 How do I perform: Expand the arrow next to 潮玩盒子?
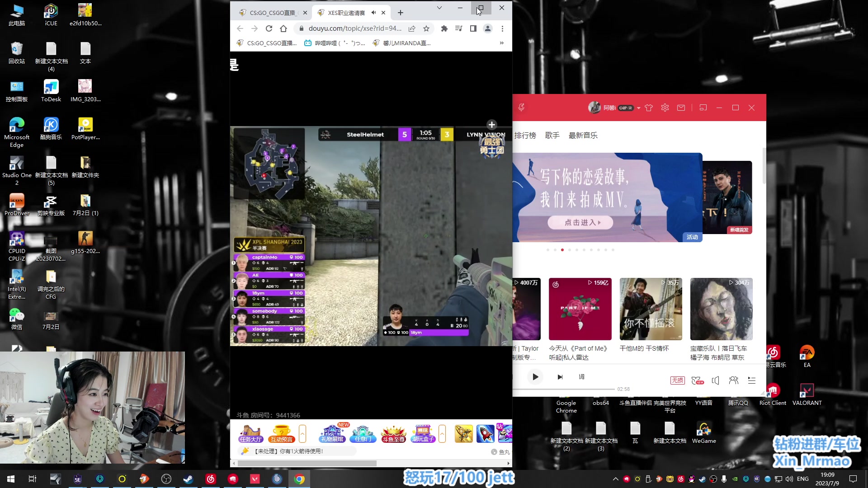(x=442, y=433)
